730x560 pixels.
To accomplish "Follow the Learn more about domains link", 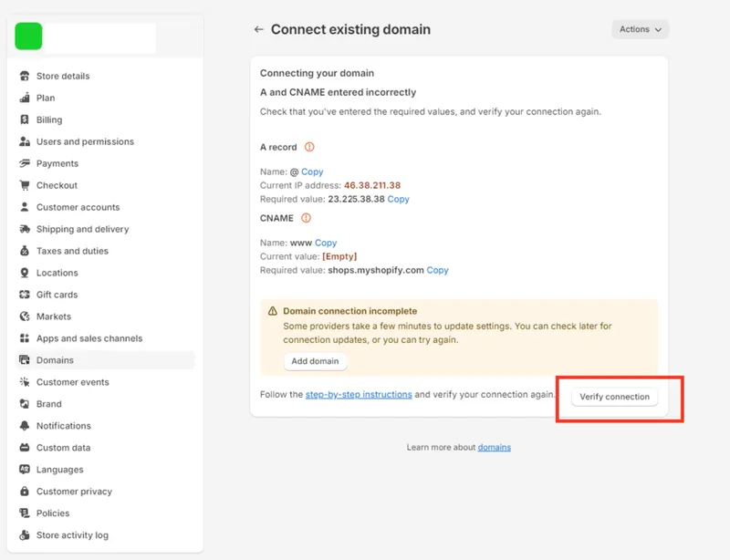I will click(x=494, y=447).
